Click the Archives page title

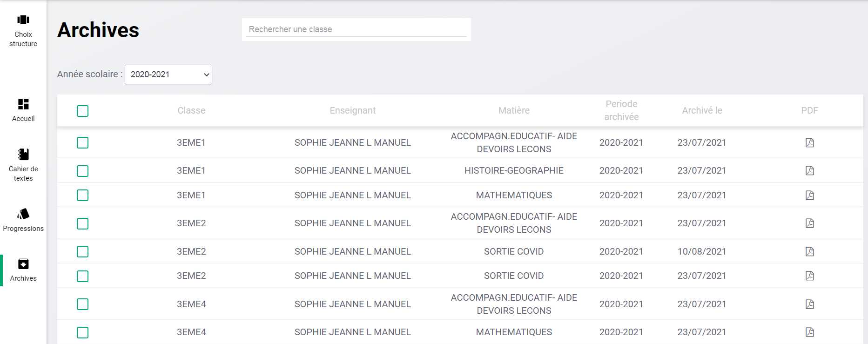coord(98,30)
